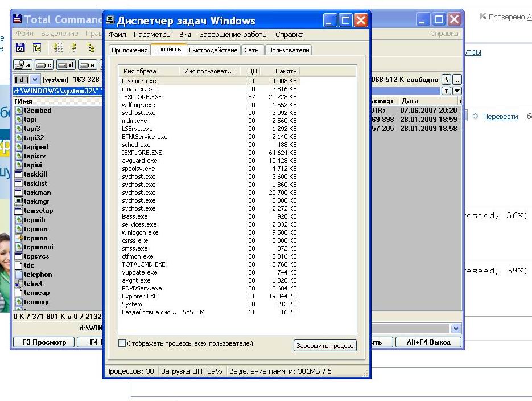Select dmaster.exe process row
The height and width of the screenshot is (401, 532).
click(210, 89)
